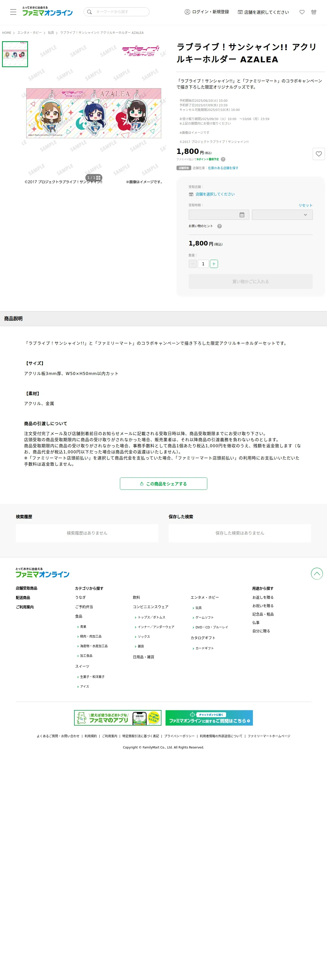Increase quantity with plus button
This screenshot has height=980, width=327.
(x=214, y=264)
